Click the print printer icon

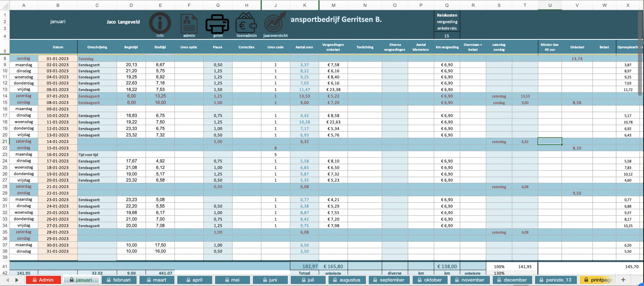(x=217, y=24)
